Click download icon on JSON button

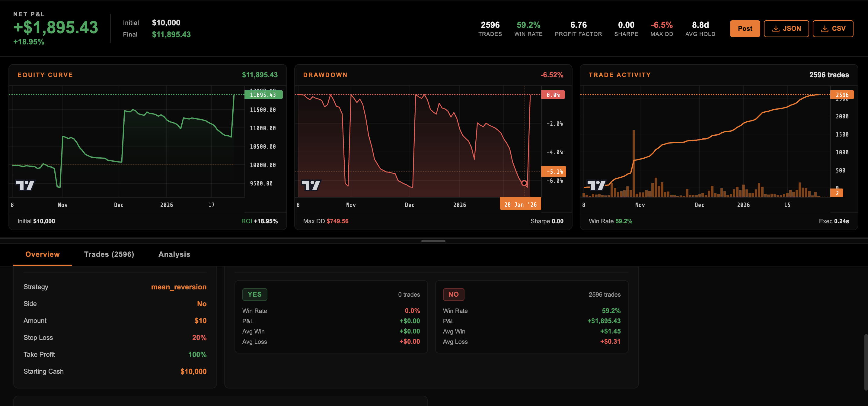[776, 29]
